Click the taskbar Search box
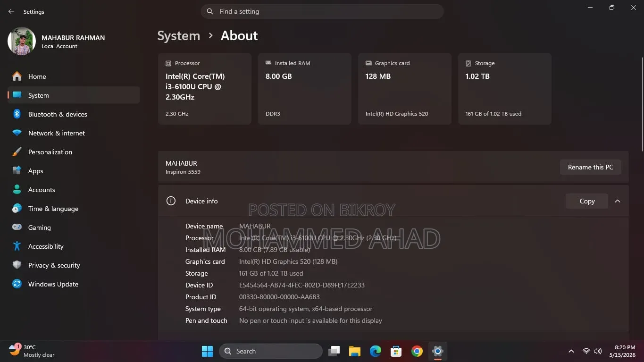644x362 pixels. pyautogui.click(x=271, y=351)
